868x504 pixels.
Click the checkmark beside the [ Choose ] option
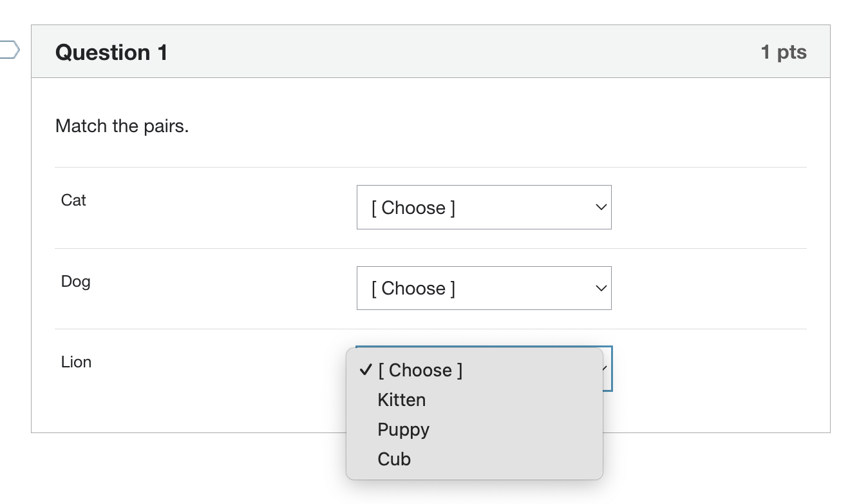coord(366,370)
